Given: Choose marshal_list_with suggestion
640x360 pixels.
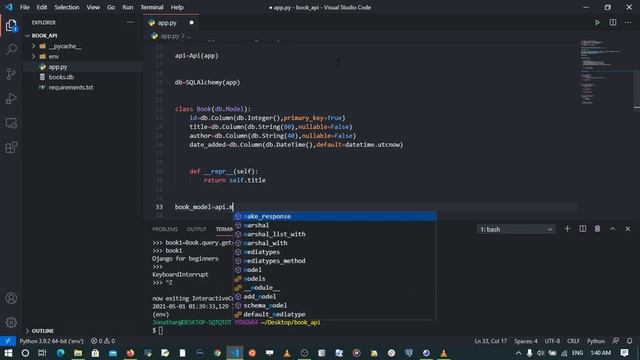Looking at the screenshot, I should coord(335,234).
